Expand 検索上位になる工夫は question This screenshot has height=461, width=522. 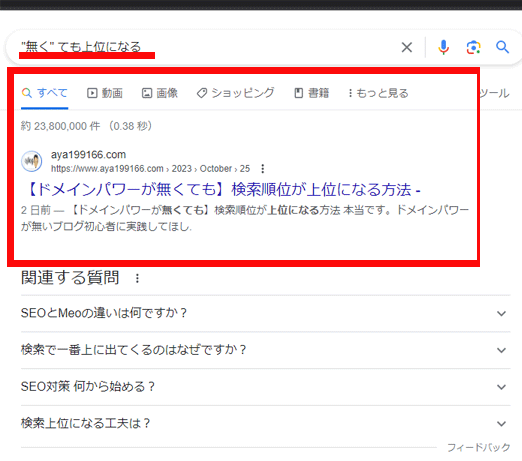265,423
